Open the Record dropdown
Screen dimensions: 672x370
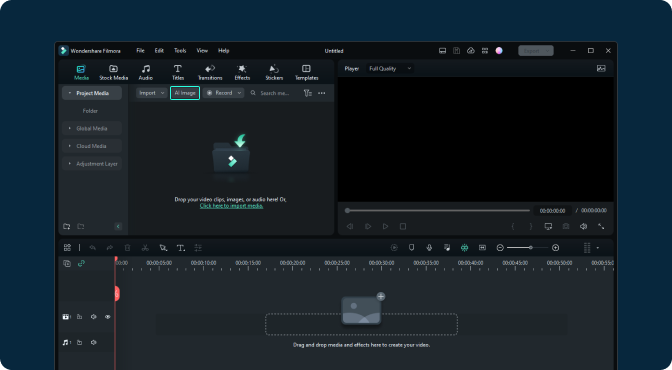tap(223, 93)
